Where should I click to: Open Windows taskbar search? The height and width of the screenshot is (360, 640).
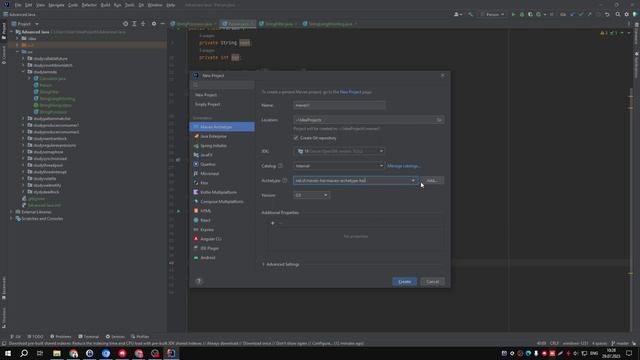[x=24, y=353]
